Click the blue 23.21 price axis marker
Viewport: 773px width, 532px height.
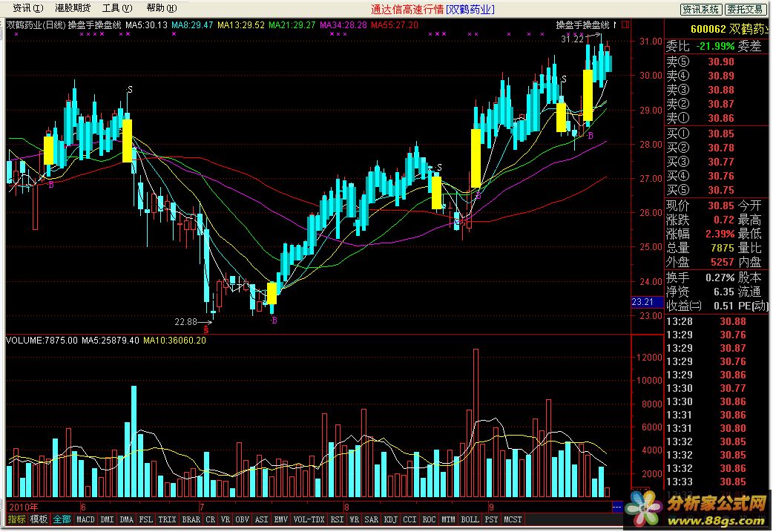(646, 302)
